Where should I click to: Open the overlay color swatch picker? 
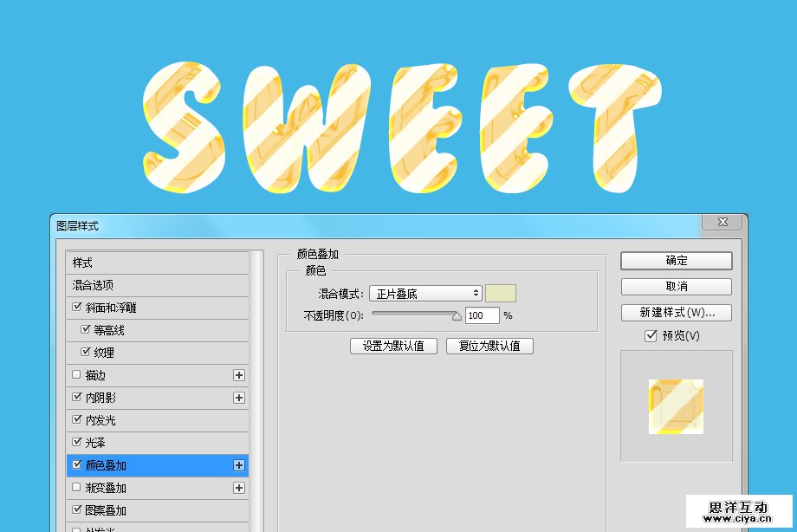tap(501, 294)
